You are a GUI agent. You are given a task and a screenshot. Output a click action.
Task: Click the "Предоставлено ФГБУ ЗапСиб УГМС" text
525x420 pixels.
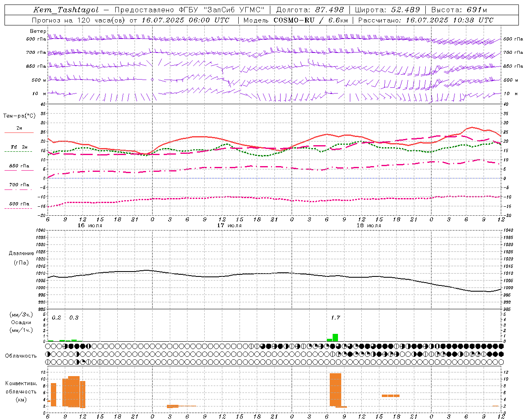pyautogui.click(x=190, y=10)
